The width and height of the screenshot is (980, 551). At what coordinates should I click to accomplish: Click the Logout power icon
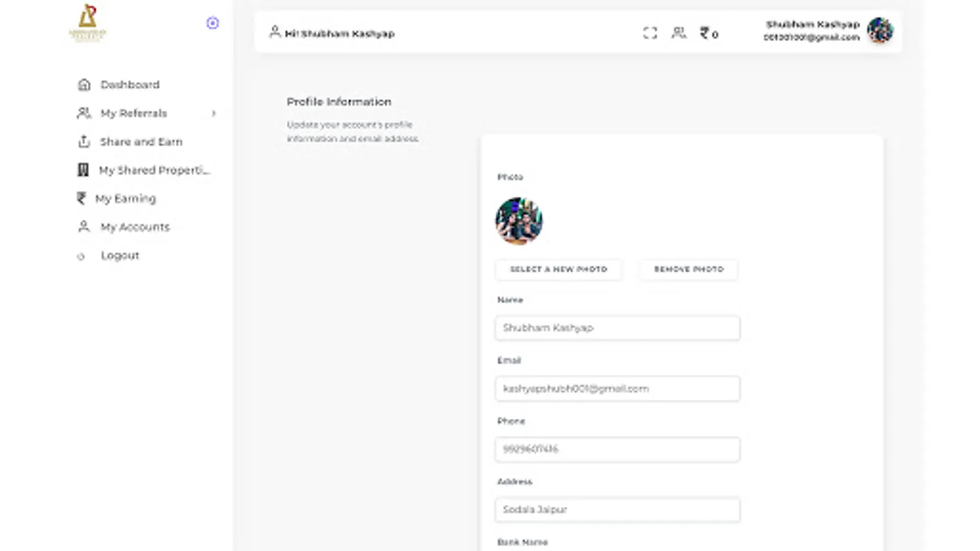[81, 256]
